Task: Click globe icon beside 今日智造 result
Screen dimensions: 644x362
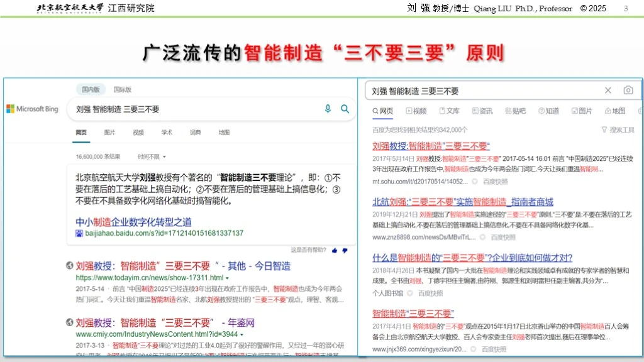Action: [69, 266]
